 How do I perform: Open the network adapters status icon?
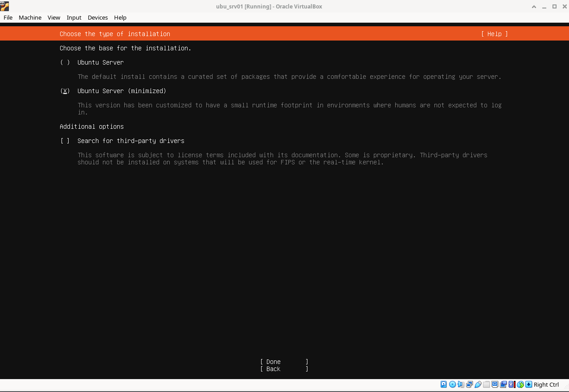coord(469,384)
